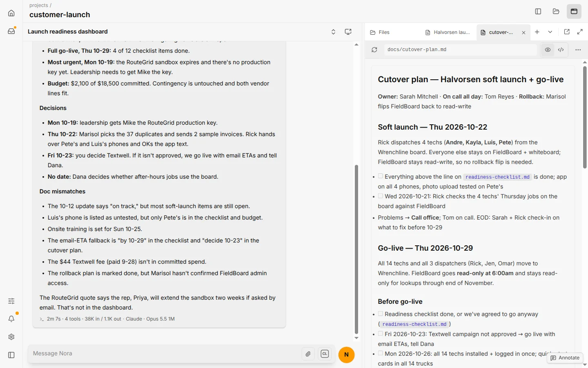Close the cutover-... tab
Viewport: 588px width, 368px height.
[523, 33]
